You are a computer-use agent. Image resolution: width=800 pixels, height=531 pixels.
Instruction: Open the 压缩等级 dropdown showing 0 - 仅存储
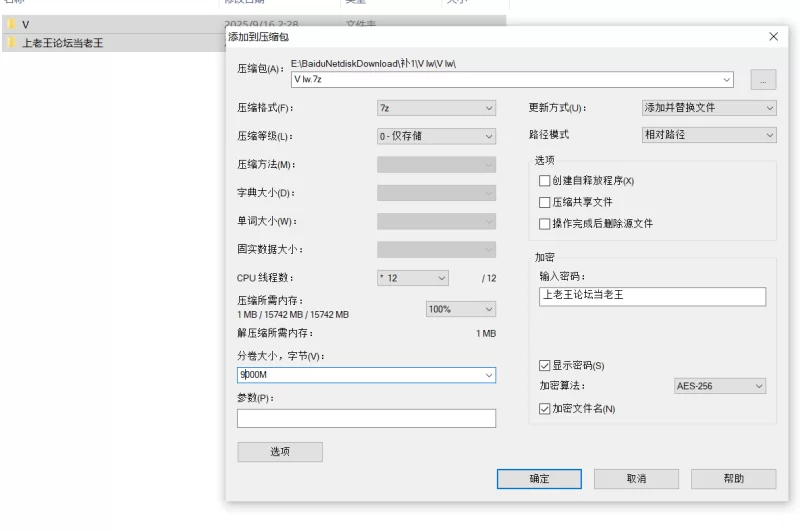(436, 136)
